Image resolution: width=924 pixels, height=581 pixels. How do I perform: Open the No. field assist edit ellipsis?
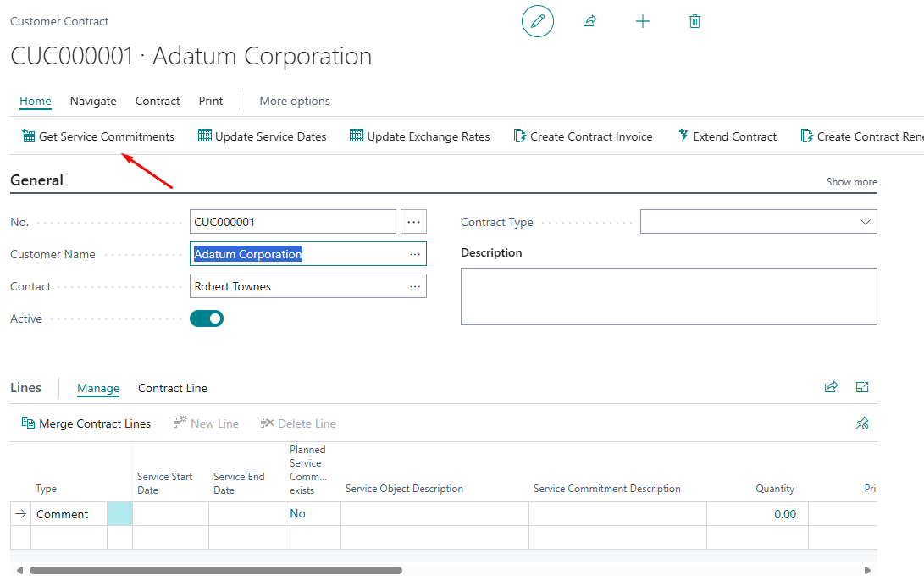coord(413,221)
